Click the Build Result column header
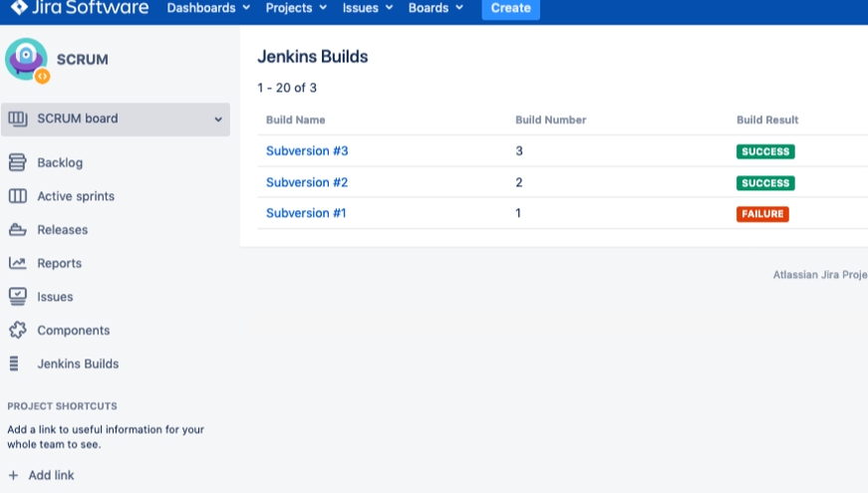This screenshot has width=868, height=493. 767,121
